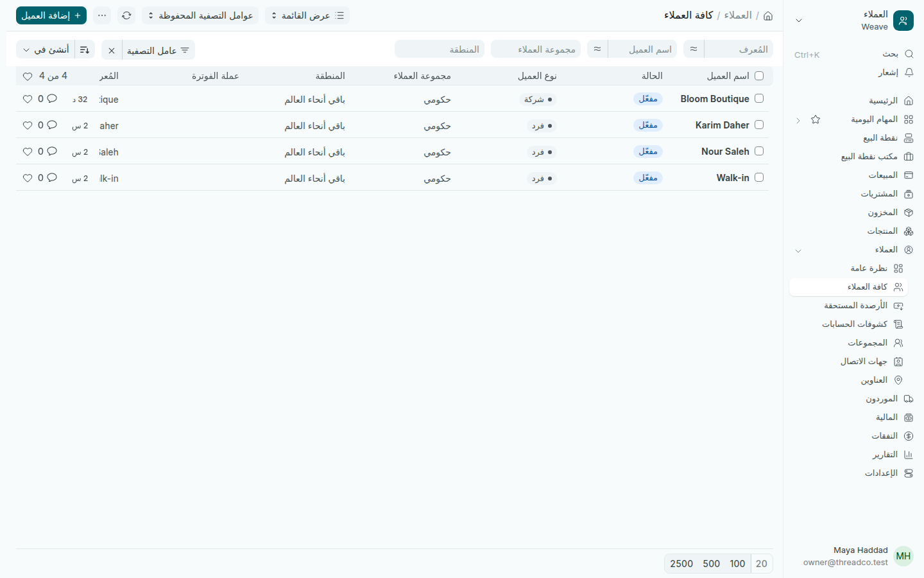
Task: Click the search magnifier icon in sidebar
Action: pyautogui.click(x=909, y=54)
